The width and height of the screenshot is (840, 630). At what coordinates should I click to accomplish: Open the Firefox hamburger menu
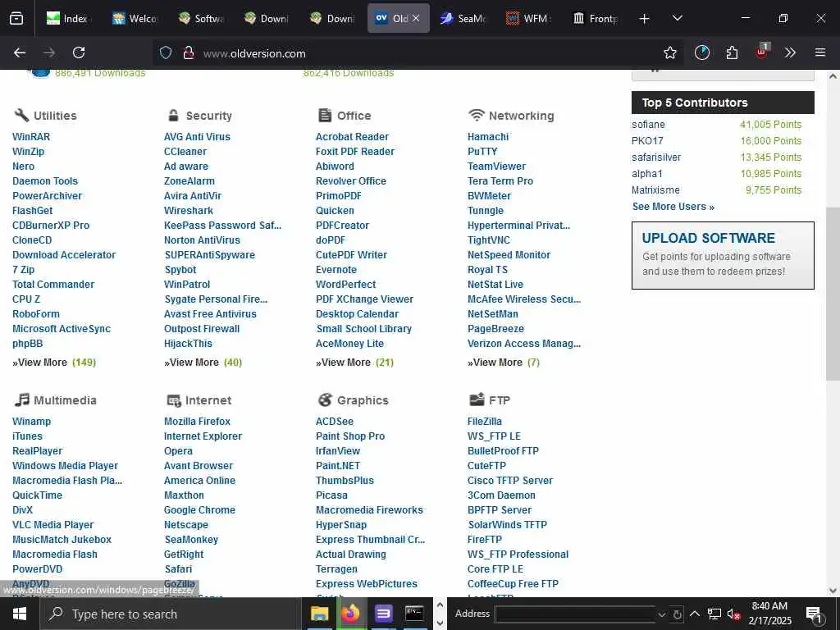coord(819,52)
